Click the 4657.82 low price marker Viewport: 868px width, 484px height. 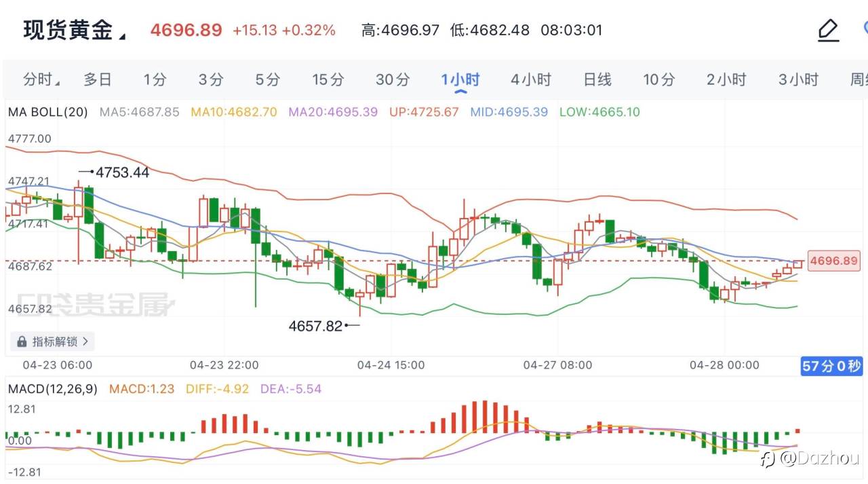tap(315, 326)
